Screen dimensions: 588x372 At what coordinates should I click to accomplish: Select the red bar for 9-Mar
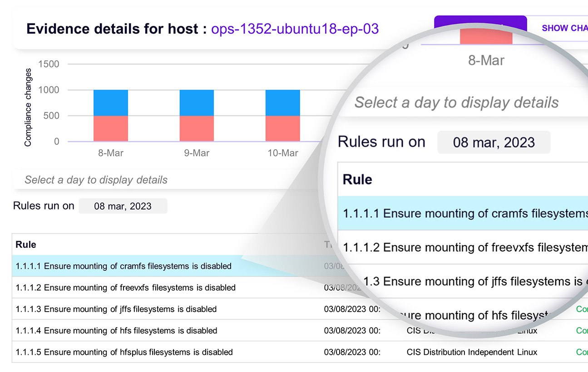[196, 128]
